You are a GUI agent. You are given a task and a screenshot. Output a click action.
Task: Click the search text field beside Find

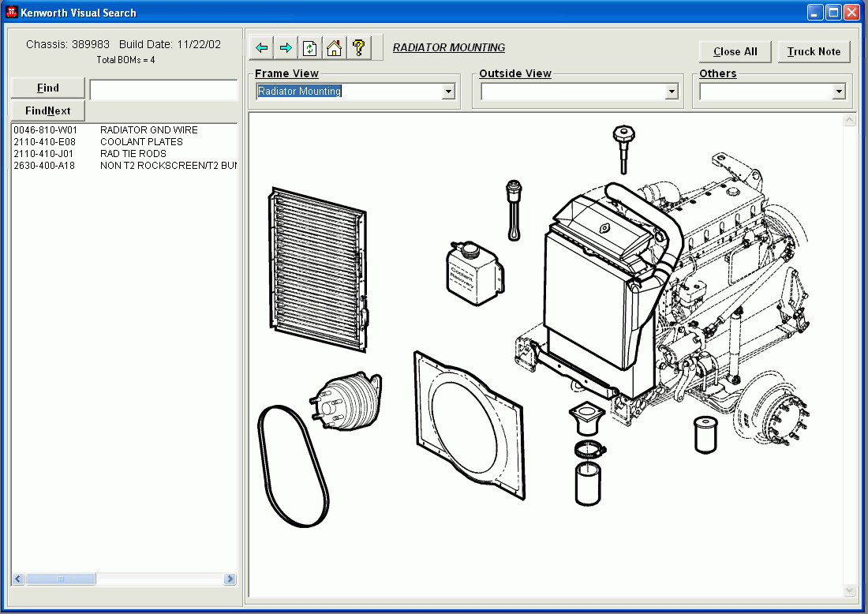163,89
